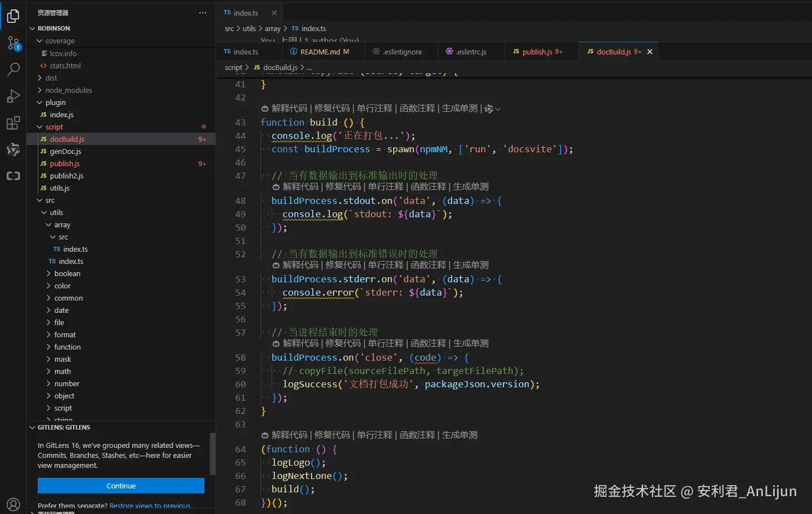This screenshot has height=514, width=812.
Task: Open the Accounts menu icon
Action: pos(13,504)
